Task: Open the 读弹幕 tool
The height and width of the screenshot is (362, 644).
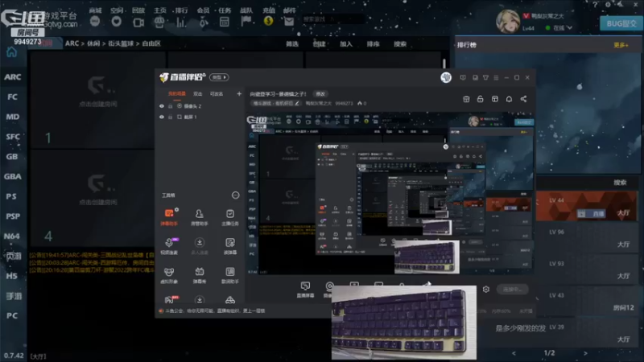Action: pyautogui.click(x=230, y=246)
